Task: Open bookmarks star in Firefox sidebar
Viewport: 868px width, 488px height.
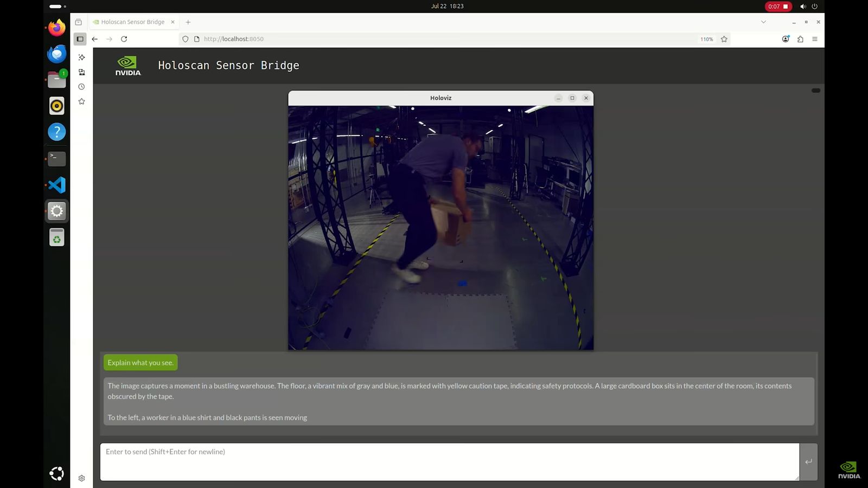Action: click(81, 101)
